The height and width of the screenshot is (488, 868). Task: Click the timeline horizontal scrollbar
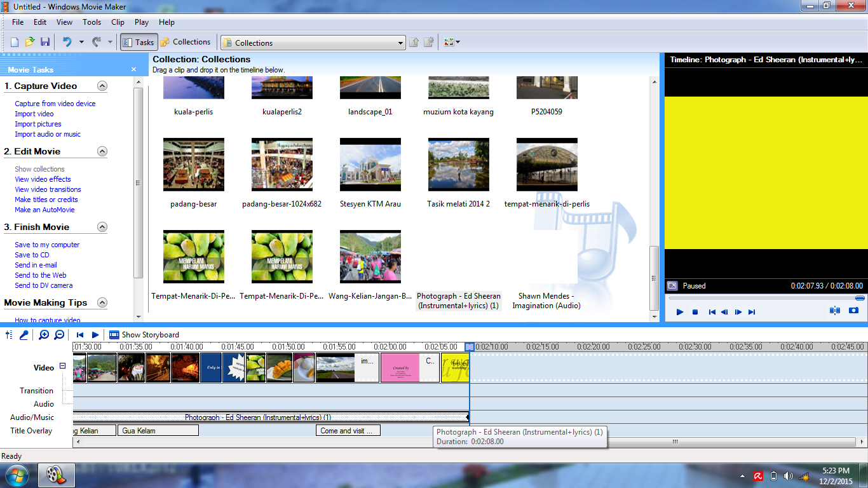tap(675, 442)
